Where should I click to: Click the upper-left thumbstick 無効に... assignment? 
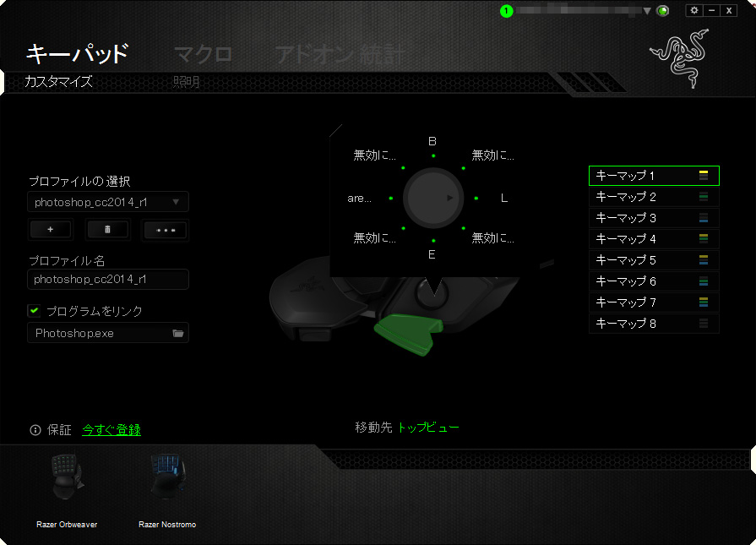(x=375, y=155)
